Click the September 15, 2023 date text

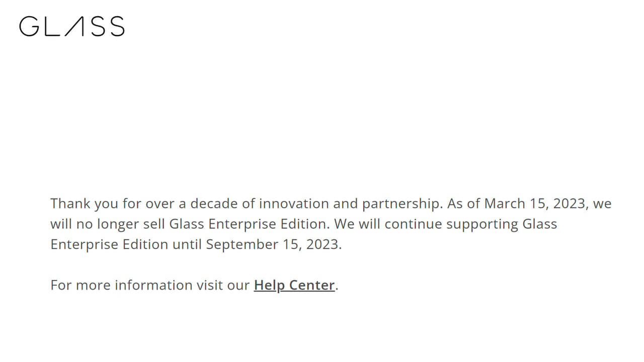(x=273, y=244)
